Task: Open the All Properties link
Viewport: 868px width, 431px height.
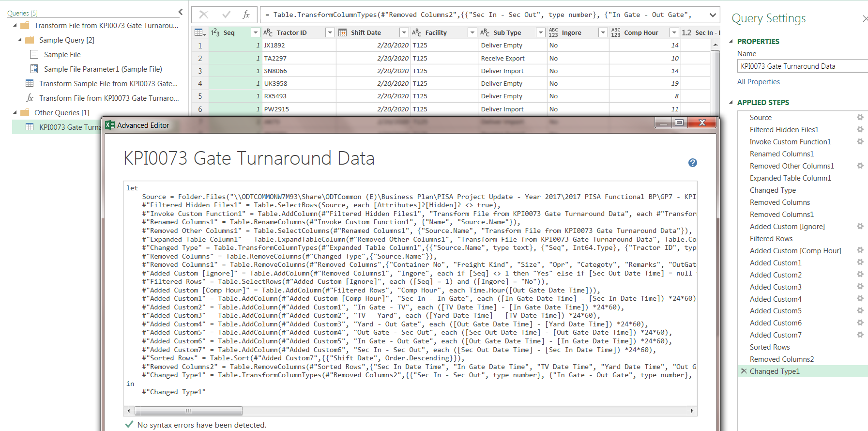Action: (759, 82)
